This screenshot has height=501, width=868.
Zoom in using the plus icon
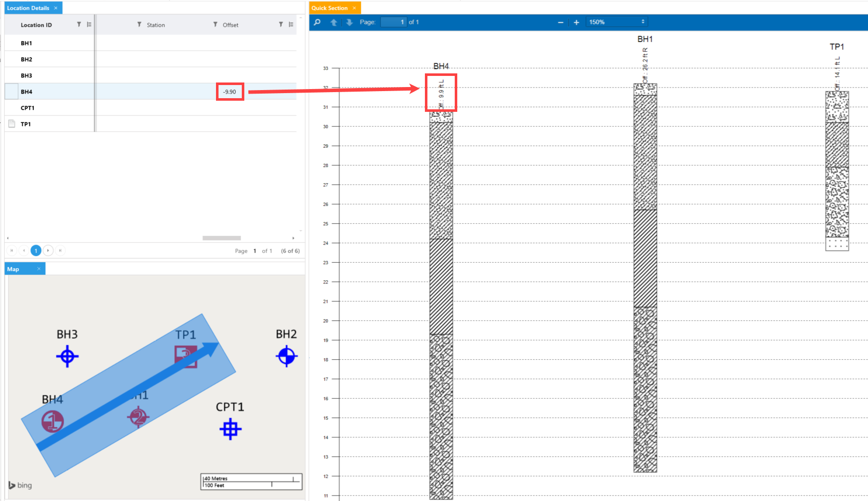(576, 22)
